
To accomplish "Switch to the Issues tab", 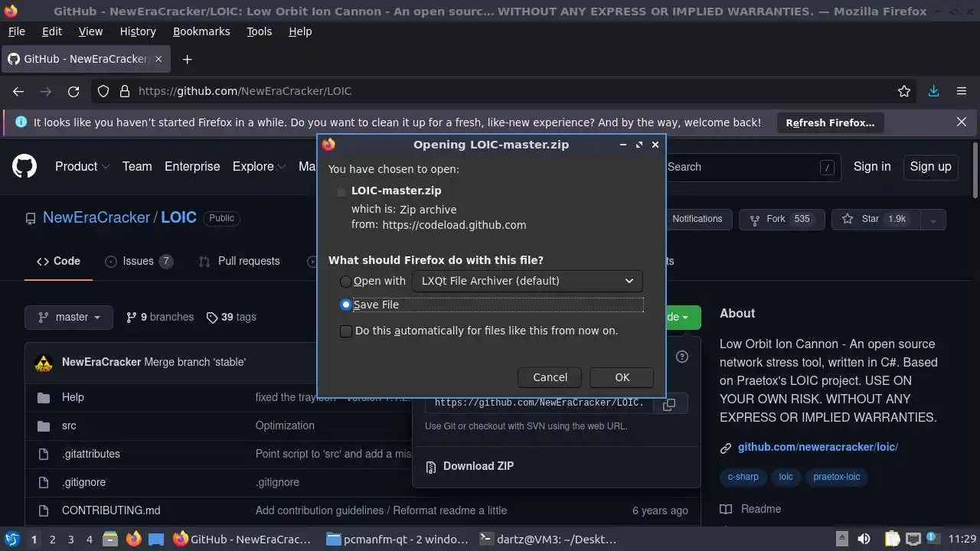I will pos(139,261).
